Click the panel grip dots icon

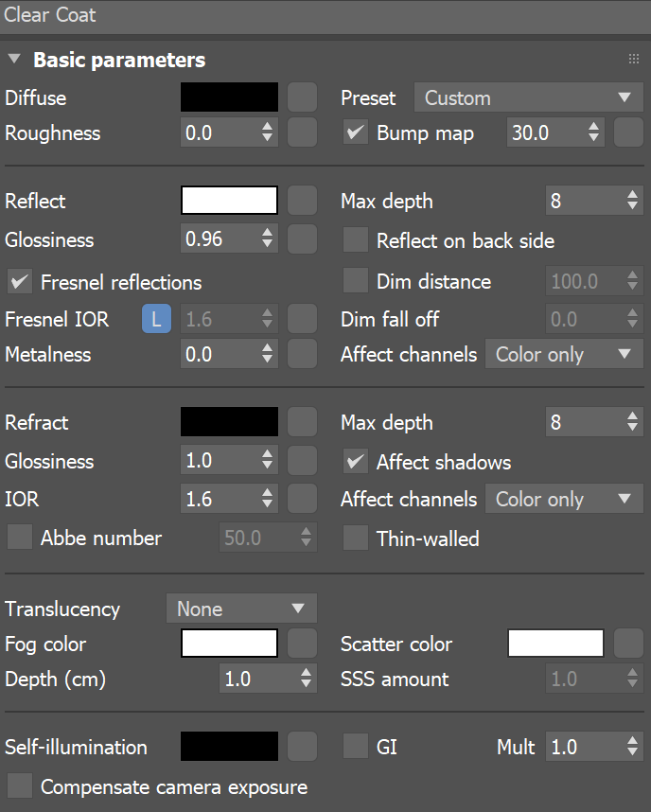[633, 60]
